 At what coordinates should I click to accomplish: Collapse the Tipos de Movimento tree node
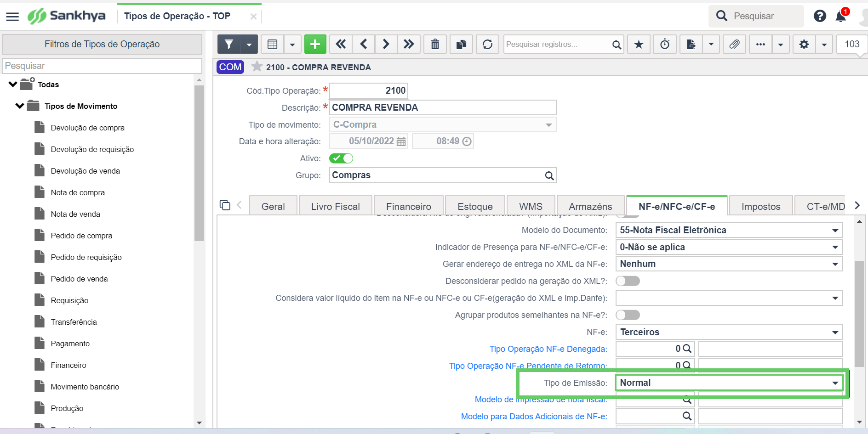pyautogui.click(x=20, y=106)
